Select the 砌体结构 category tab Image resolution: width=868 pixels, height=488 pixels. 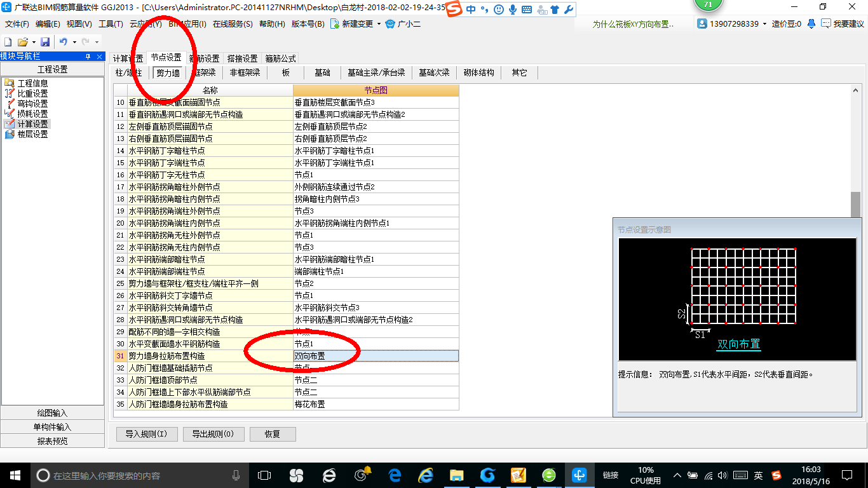478,72
